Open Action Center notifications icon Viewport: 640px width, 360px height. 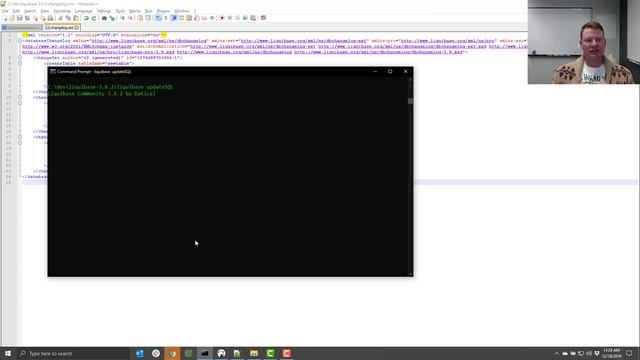pos(629,353)
